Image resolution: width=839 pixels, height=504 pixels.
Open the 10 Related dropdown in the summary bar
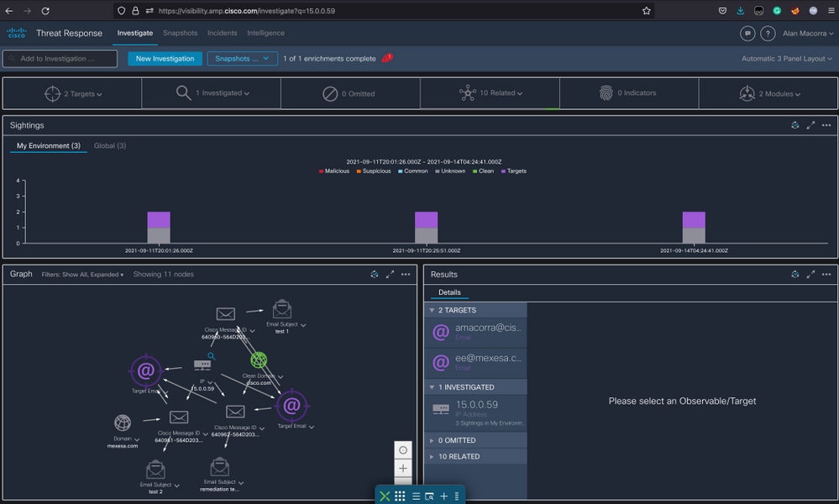click(490, 93)
